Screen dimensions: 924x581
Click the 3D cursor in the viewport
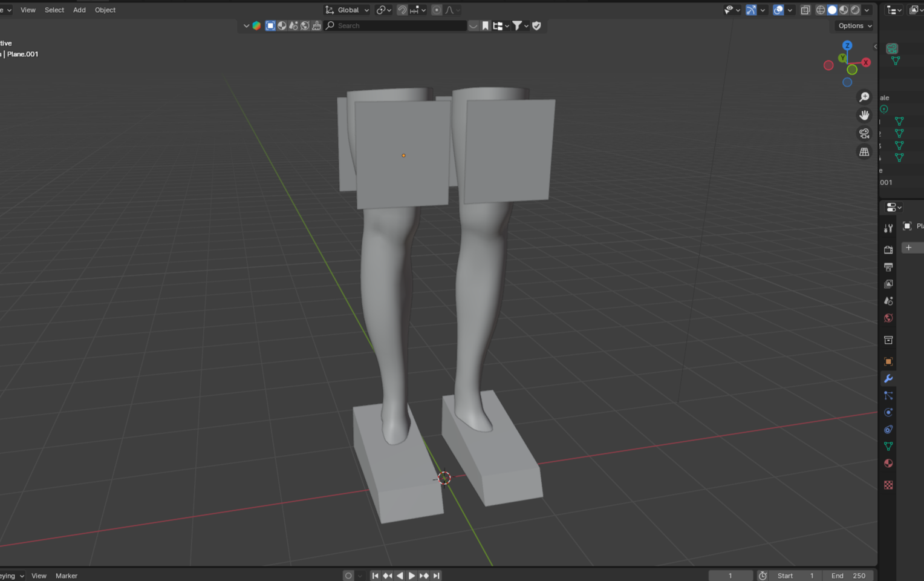444,478
